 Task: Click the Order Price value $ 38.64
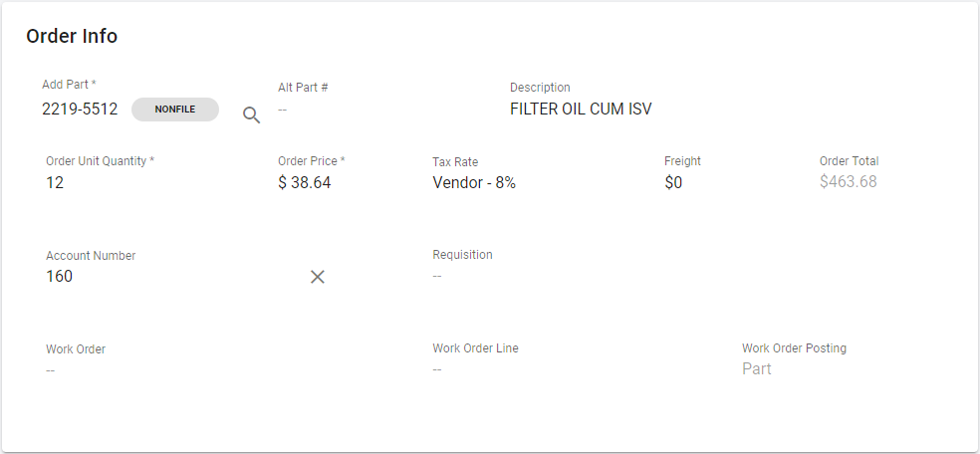coord(304,183)
